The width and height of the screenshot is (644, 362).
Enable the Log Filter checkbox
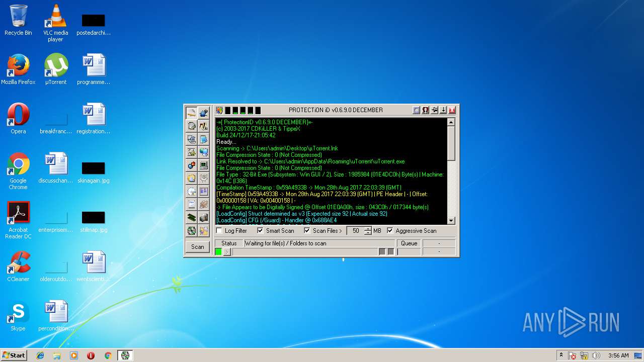[x=219, y=231]
